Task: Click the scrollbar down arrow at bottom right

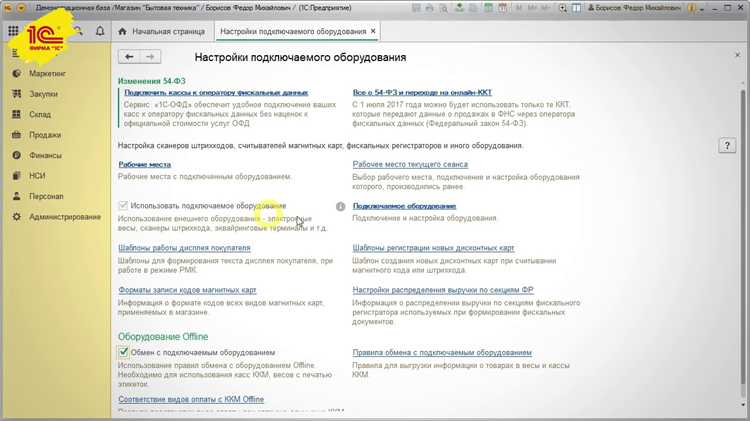Action: (x=742, y=405)
